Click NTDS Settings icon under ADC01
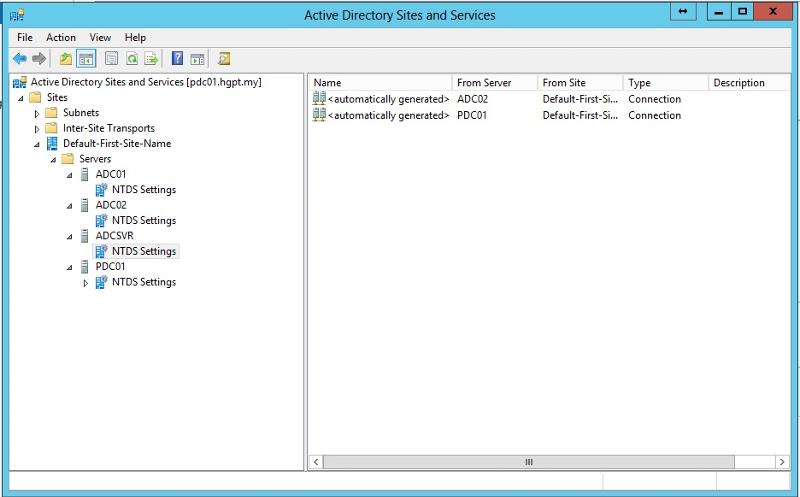800x497 pixels. click(102, 190)
